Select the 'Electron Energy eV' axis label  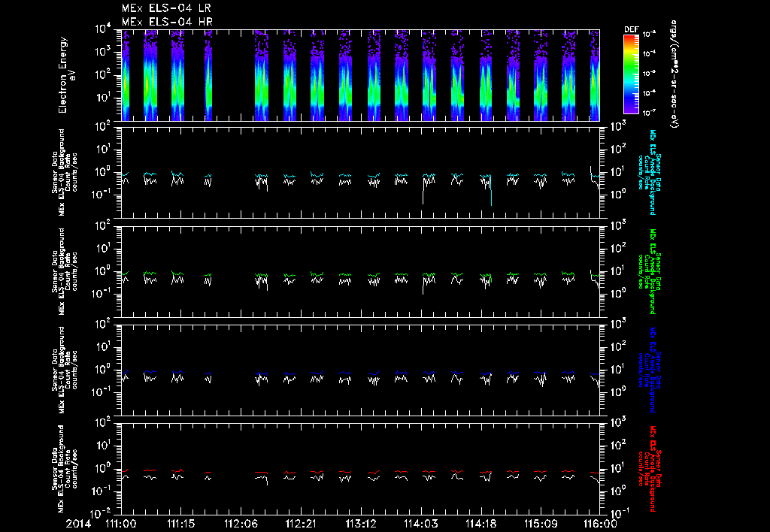pyautogui.click(x=66, y=75)
